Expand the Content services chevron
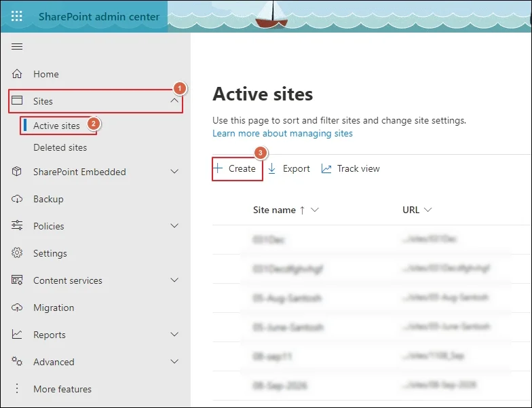The image size is (532, 408). (x=174, y=280)
